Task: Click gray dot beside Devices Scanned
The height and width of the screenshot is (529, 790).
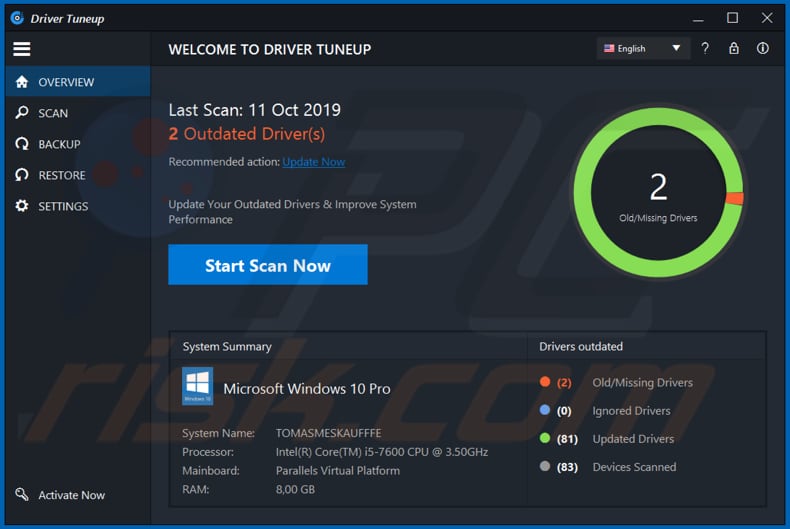Action: (x=545, y=466)
